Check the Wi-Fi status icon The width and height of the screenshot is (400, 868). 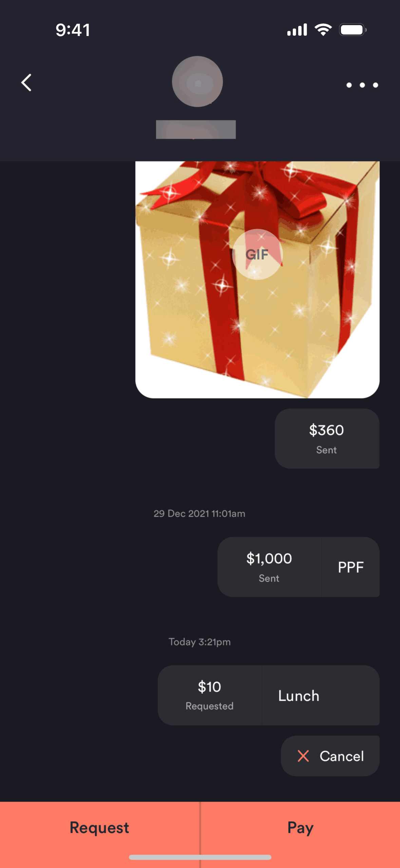coord(323,30)
